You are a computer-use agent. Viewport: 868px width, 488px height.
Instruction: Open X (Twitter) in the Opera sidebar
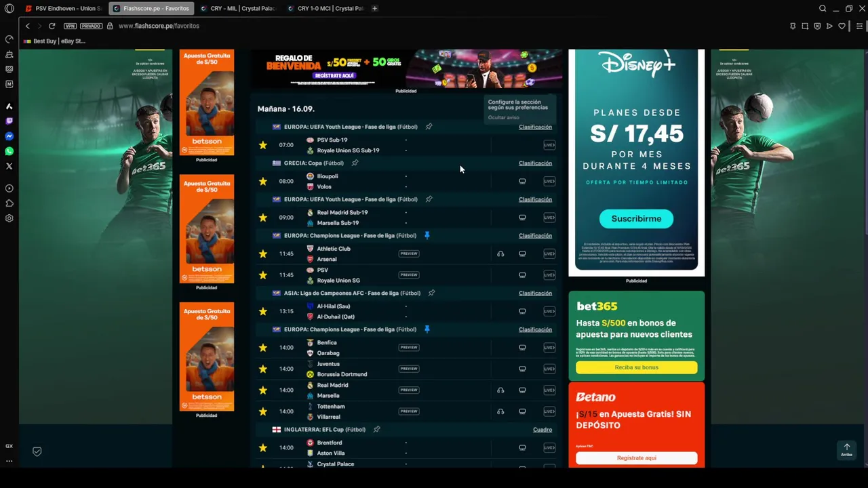[9, 166]
